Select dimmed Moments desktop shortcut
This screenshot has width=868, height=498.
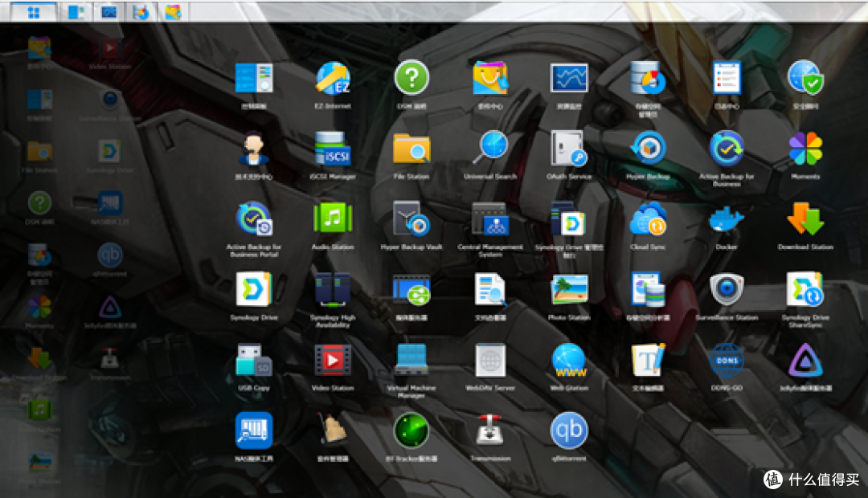click(x=39, y=307)
